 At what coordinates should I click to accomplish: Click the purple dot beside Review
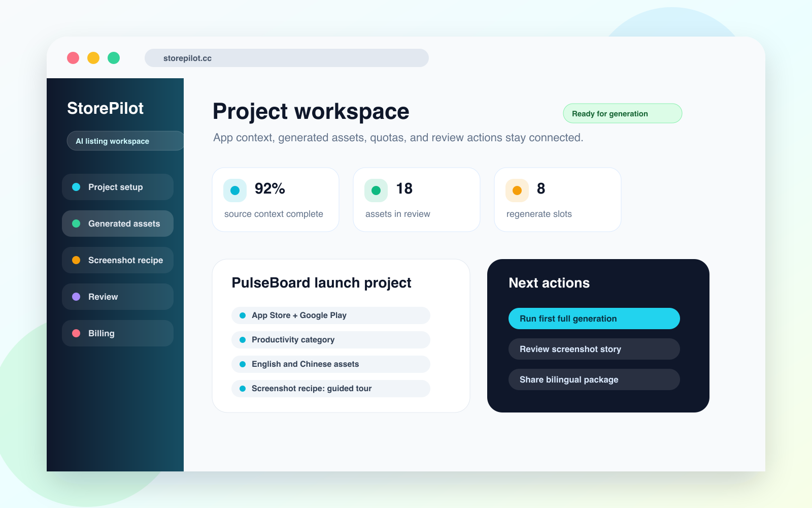pos(76,297)
